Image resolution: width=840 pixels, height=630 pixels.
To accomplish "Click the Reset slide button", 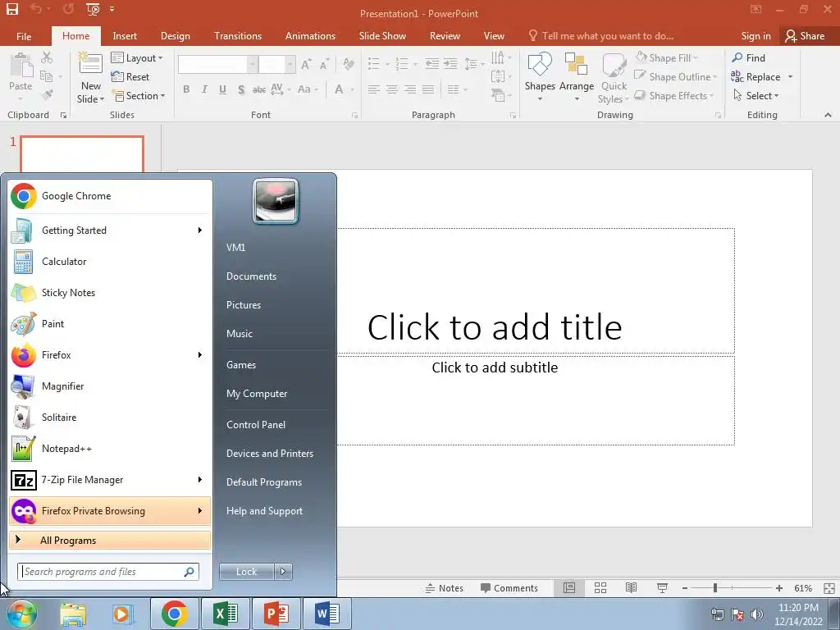I will (130, 77).
